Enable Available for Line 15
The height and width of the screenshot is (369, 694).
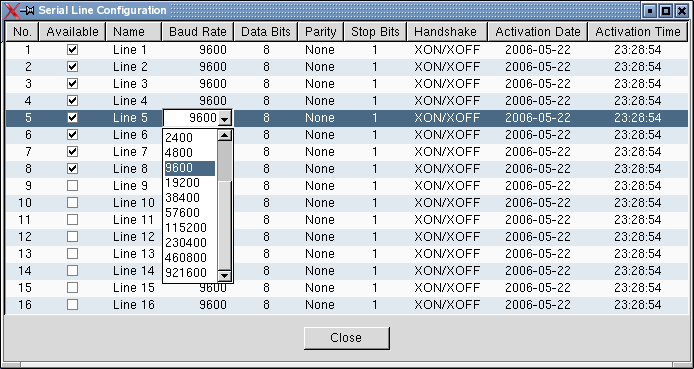click(x=72, y=288)
